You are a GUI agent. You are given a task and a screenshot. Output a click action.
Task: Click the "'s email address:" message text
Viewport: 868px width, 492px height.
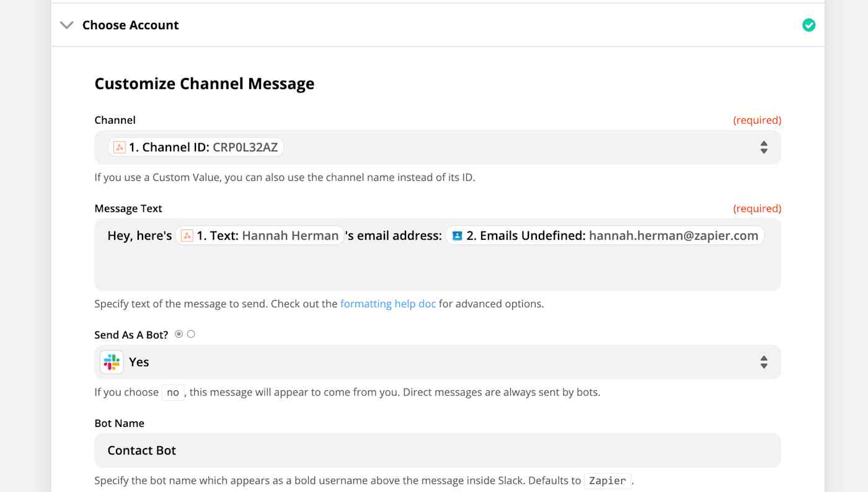[x=394, y=236]
